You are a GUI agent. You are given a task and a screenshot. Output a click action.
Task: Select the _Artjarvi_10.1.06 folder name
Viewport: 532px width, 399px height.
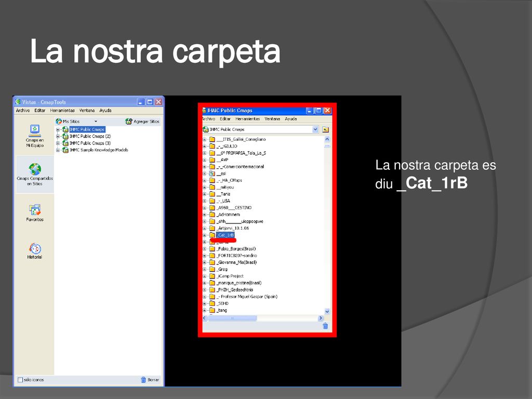[233, 228]
